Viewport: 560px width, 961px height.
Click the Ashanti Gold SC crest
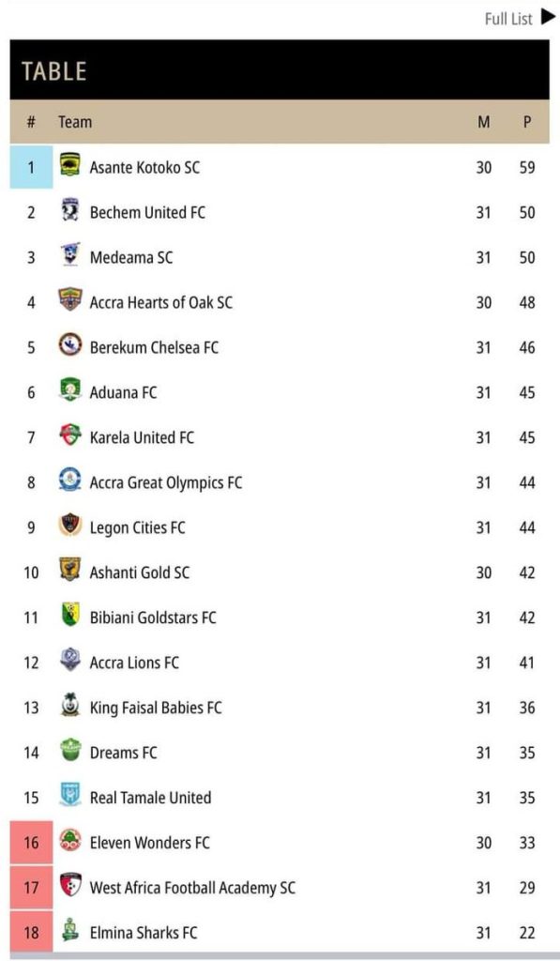coord(70,571)
